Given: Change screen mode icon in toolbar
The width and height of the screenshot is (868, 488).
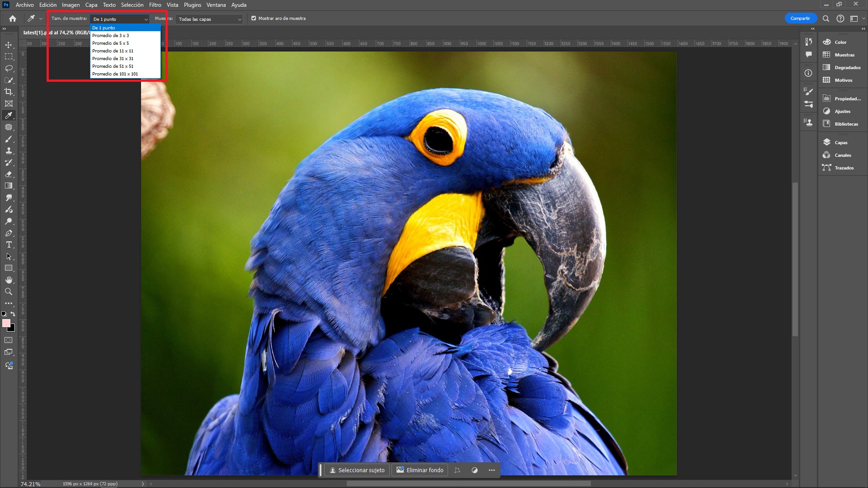Looking at the screenshot, I should 9,352.
